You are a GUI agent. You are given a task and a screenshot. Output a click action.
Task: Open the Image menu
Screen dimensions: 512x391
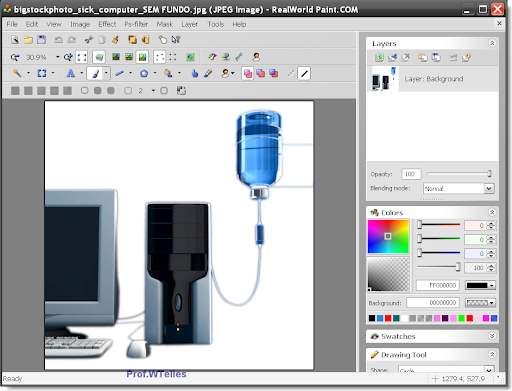tap(80, 24)
